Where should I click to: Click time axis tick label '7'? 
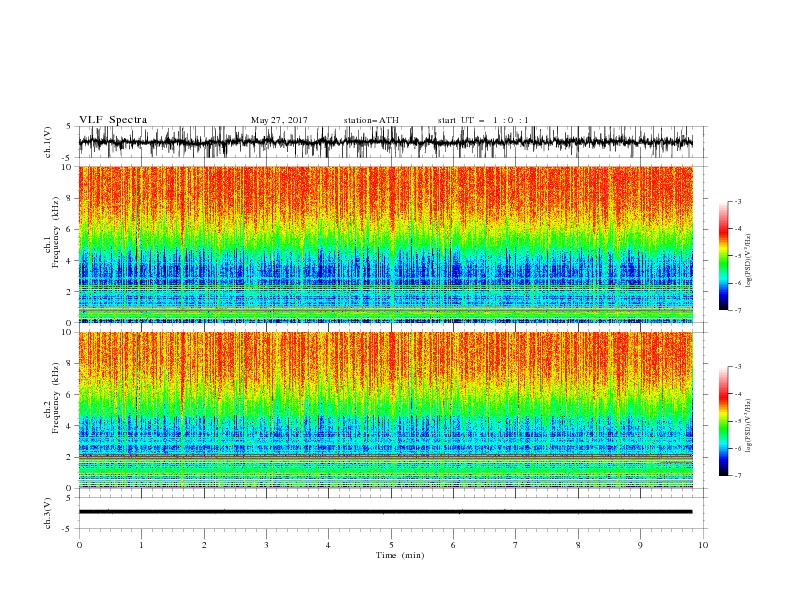(516, 545)
